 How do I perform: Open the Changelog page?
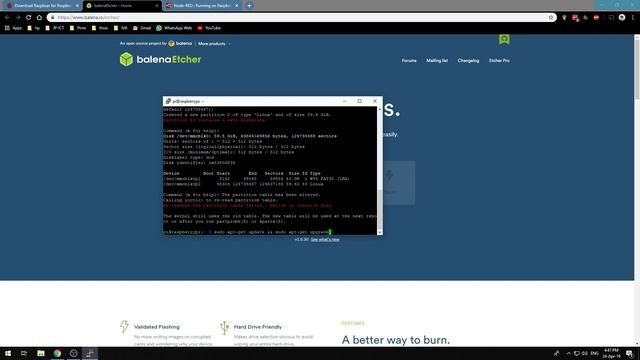(468, 60)
